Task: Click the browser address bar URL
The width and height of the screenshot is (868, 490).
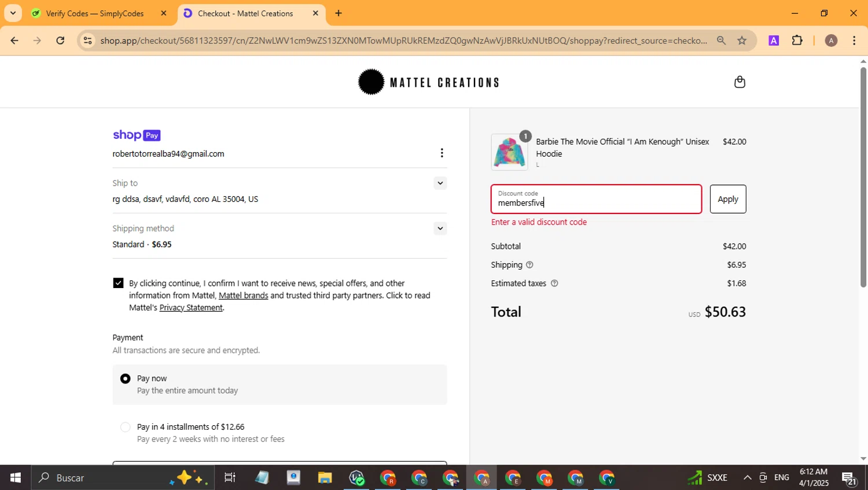Action: (x=403, y=40)
